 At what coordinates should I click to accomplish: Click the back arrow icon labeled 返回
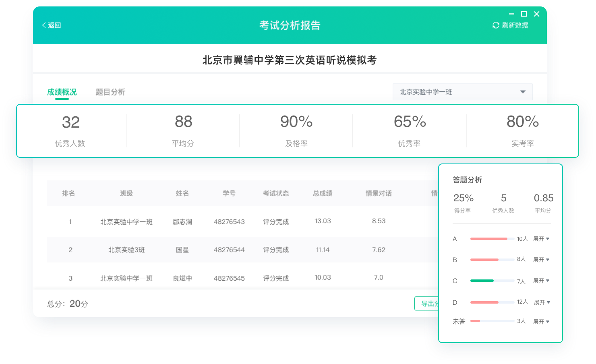point(44,25)
